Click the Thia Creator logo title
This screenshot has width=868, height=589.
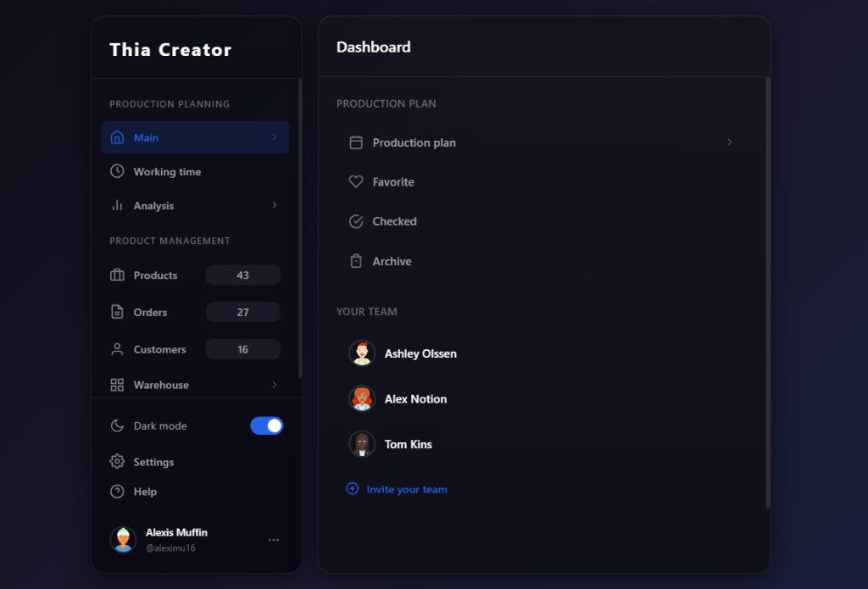tap(170, 50)
